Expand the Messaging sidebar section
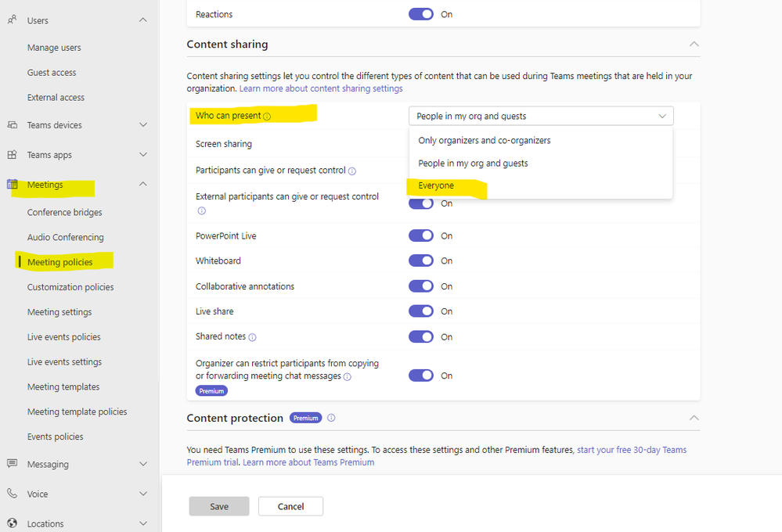The image size is (782, 532). click(x=142, y=464)
